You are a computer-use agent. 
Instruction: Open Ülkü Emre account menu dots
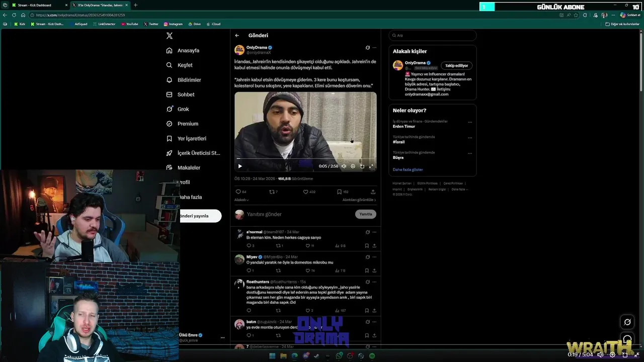[222, 338]
